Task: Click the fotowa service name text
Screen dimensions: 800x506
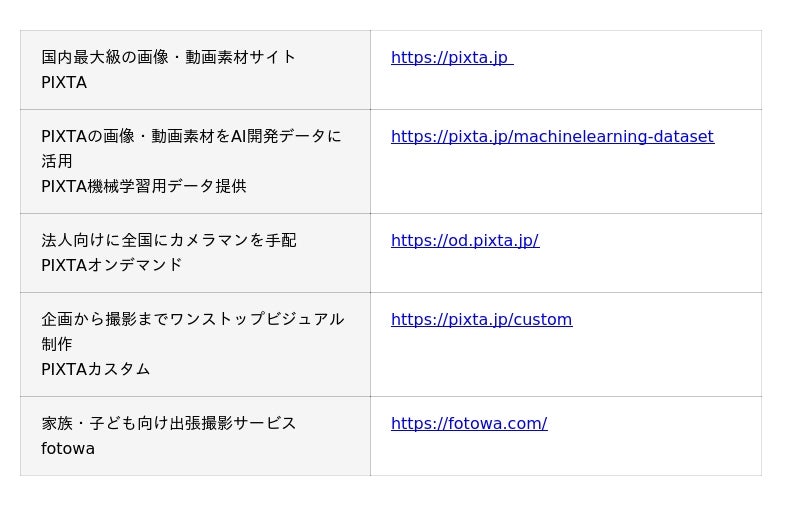Action: (x=68, y=449)
